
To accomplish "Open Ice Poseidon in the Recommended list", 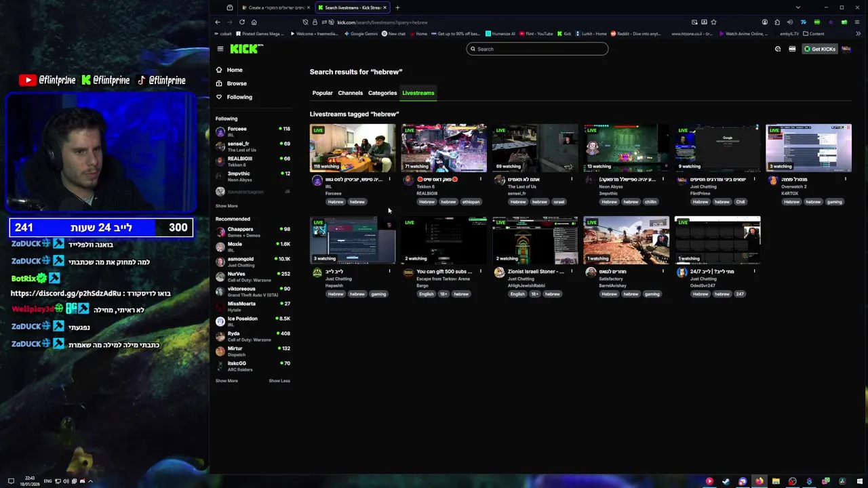I will (x=252, y=321).
